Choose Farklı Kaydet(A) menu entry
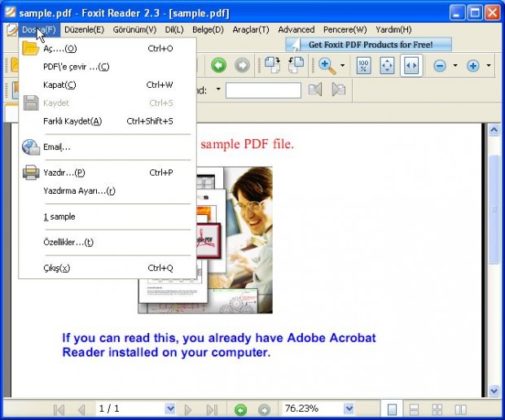This screenshot has width=505, height=420. point(108,121)
